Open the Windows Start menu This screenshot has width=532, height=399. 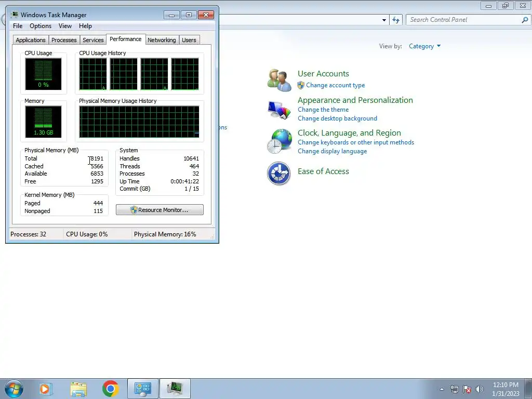tap(14, 389)
